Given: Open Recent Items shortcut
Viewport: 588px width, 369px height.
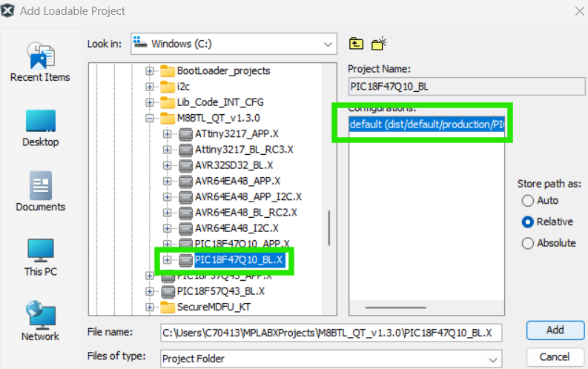Looking at the screenshot, I should [x=40, y=62].
